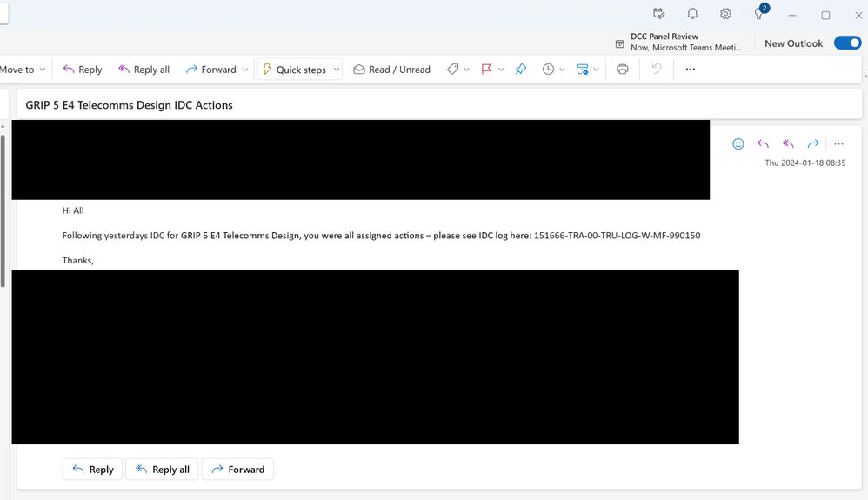The width and height of the screenshot is (868, 500).
Task: Click subject GRIP 5 E4 Telecomms Design IDC Actions
Action: [129, 105]
